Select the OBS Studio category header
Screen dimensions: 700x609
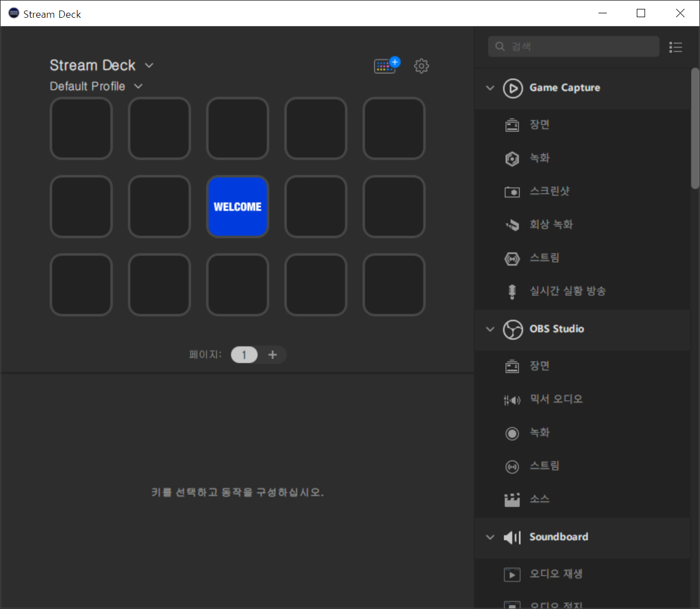tap(582, 329)
